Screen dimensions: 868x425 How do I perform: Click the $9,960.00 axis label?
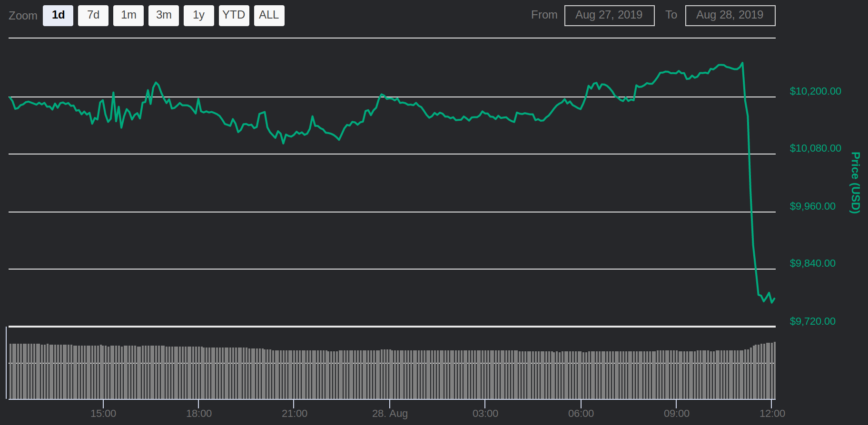(812, 206)
